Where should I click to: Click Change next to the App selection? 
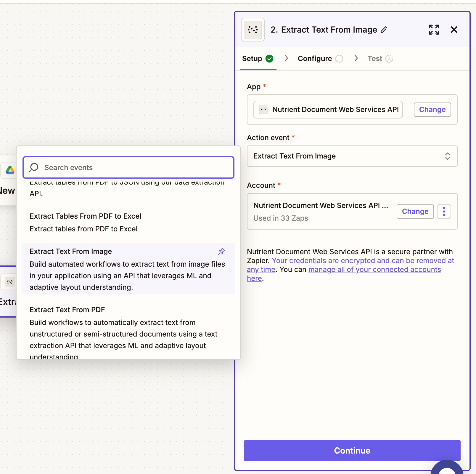click(x=432, y=110)
